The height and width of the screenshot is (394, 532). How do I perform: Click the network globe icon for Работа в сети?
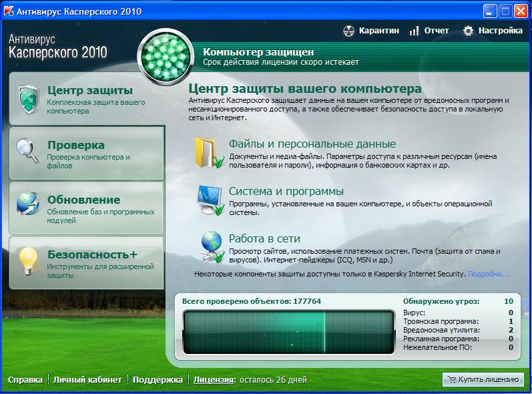(212, 246)
